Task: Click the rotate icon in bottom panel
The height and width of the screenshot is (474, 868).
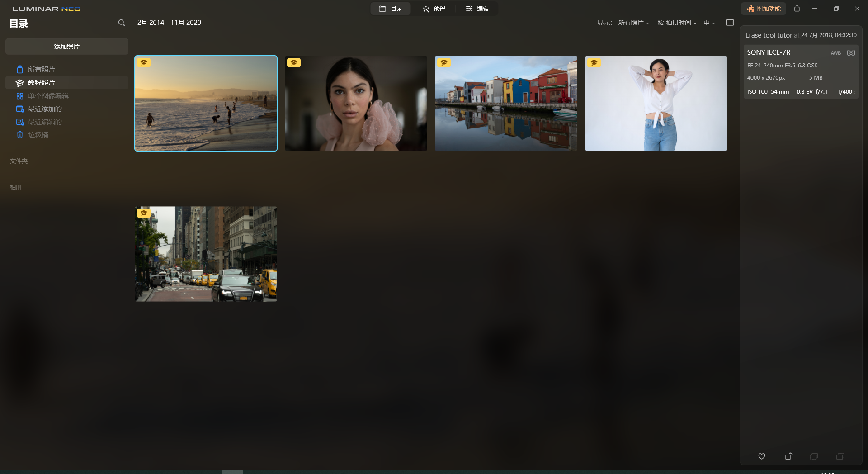Action: (788, 456)
